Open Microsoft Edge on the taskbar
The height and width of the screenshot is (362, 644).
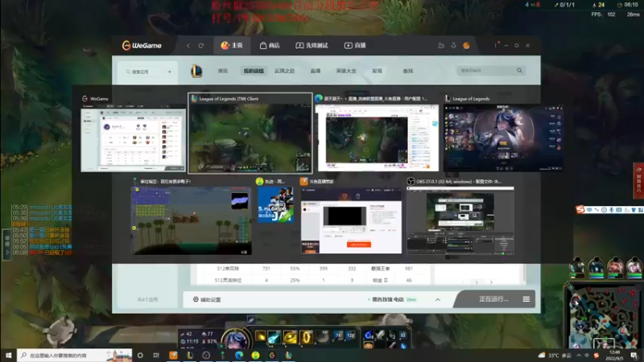point(239,355)
